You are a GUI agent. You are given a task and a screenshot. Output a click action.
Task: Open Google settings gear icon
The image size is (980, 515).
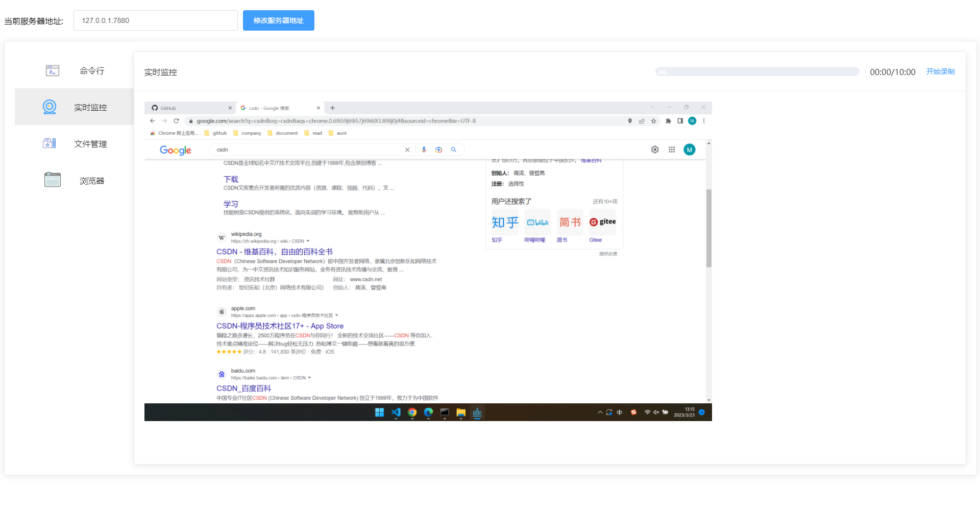click(x=655, y=150)
